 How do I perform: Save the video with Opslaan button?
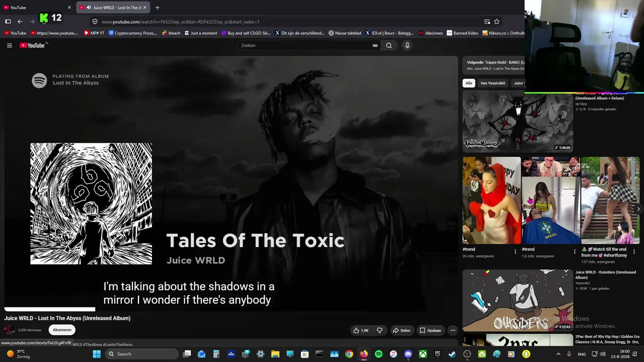pos(431,330)
